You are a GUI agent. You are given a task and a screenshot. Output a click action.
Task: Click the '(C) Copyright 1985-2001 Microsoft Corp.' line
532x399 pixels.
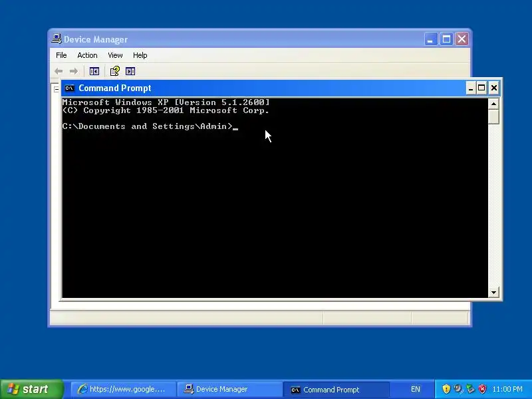(166, 110)
